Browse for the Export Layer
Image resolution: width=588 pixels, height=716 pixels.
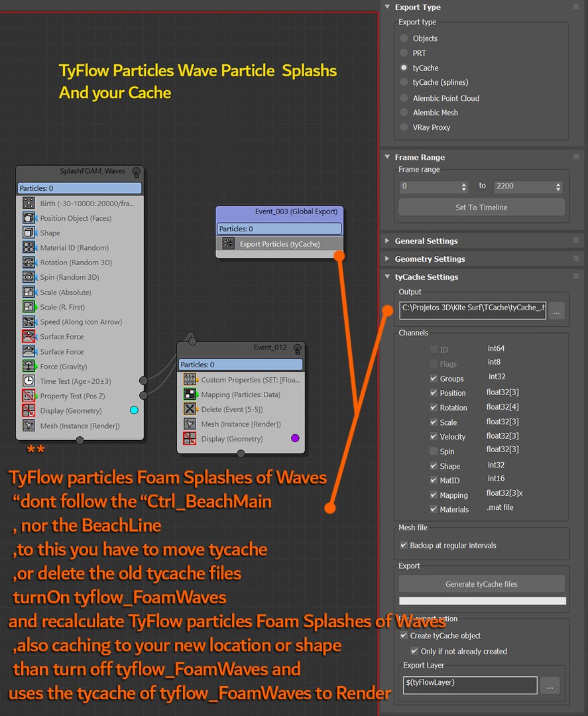[550, 686]
